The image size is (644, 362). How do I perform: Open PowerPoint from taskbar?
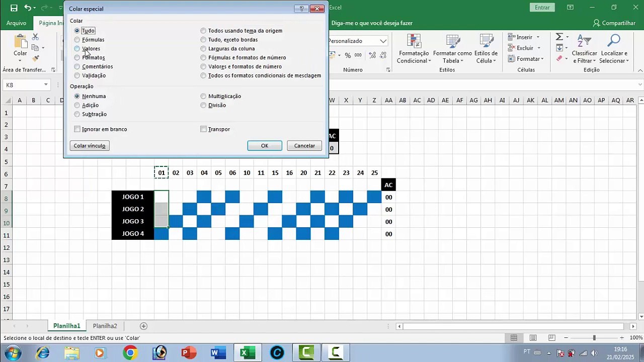point(188,353)
